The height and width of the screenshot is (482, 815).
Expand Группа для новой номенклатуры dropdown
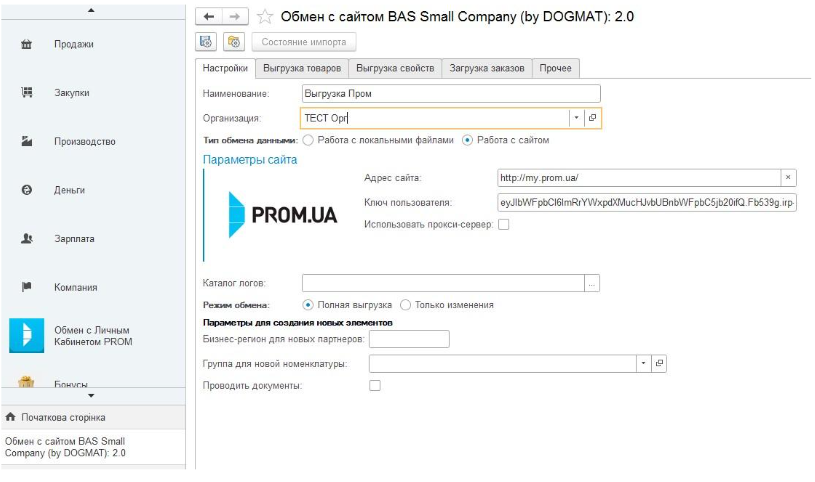pyautogui.click(x=643, y=363)
